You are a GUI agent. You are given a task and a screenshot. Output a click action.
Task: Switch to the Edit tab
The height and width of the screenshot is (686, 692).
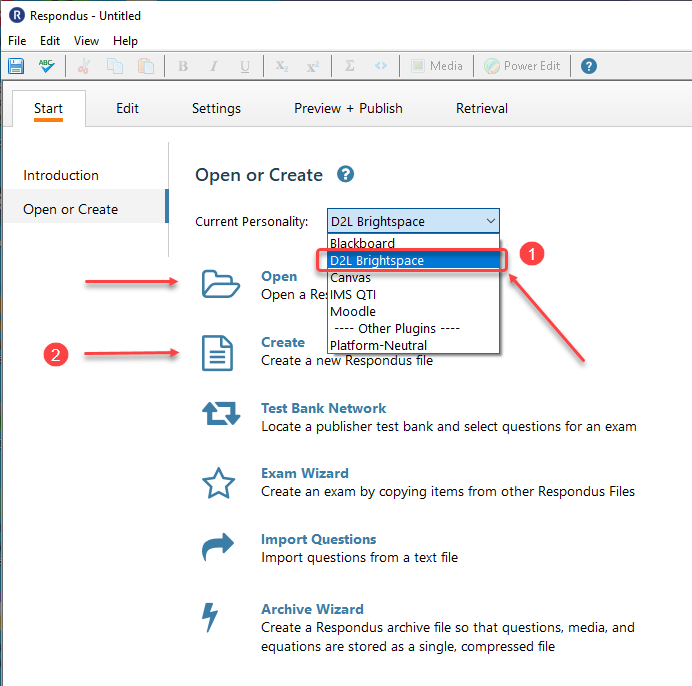point(127,108)
